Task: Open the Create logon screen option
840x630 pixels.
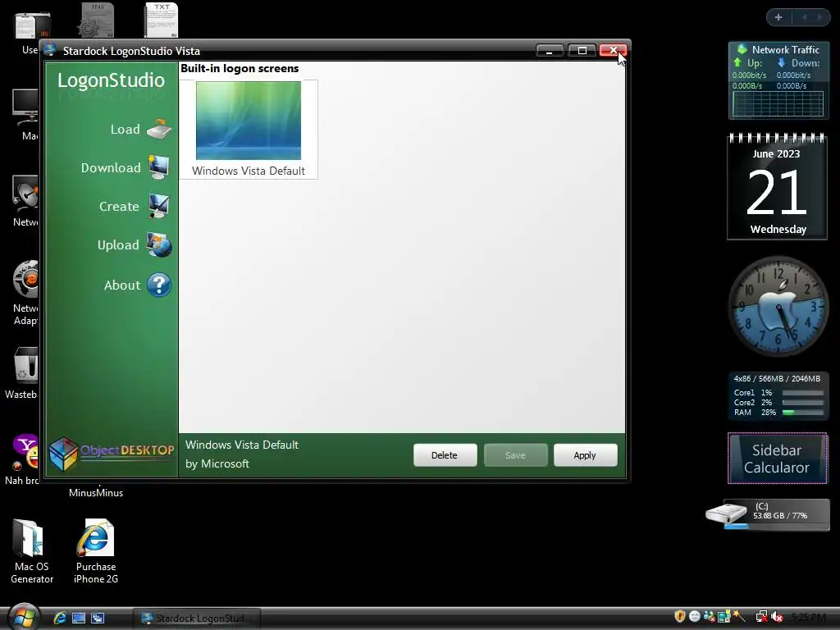Action: [x=134, y=206]
